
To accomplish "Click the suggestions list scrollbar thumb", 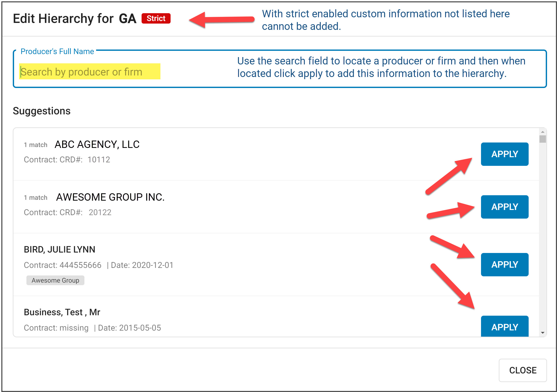I will (x=543, y=139).
